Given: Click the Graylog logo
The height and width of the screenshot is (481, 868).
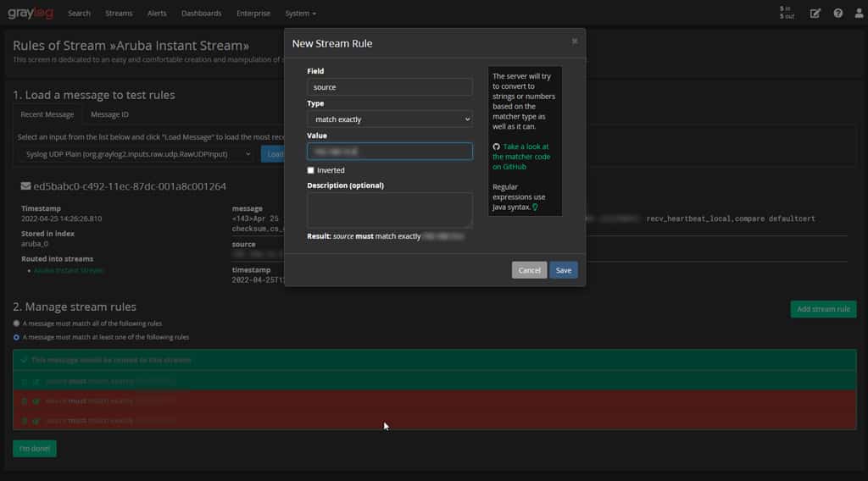Looking at the screenshot, I should (31, 13).
